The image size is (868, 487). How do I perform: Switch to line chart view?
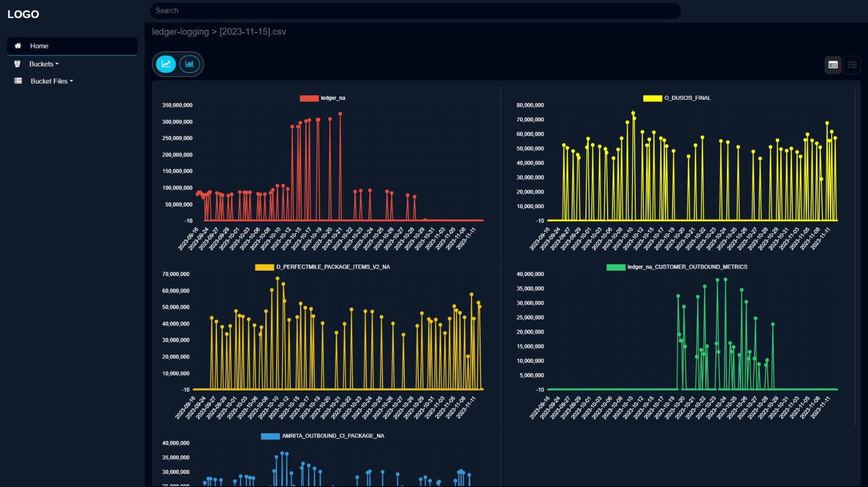point(166,64)
